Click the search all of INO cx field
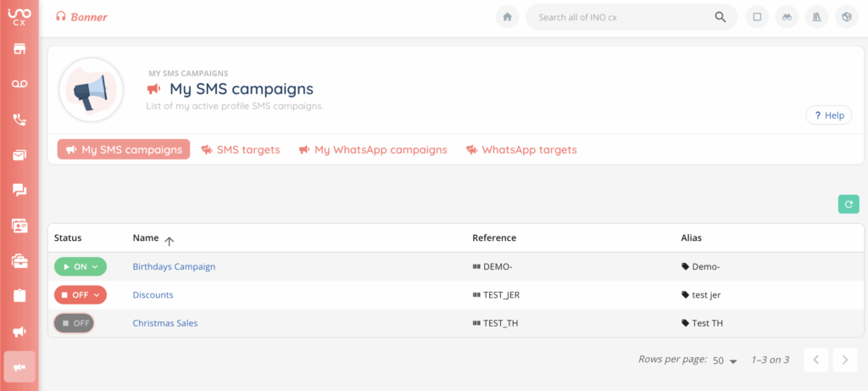Viewport: 868px width, 391px height. 623,17
